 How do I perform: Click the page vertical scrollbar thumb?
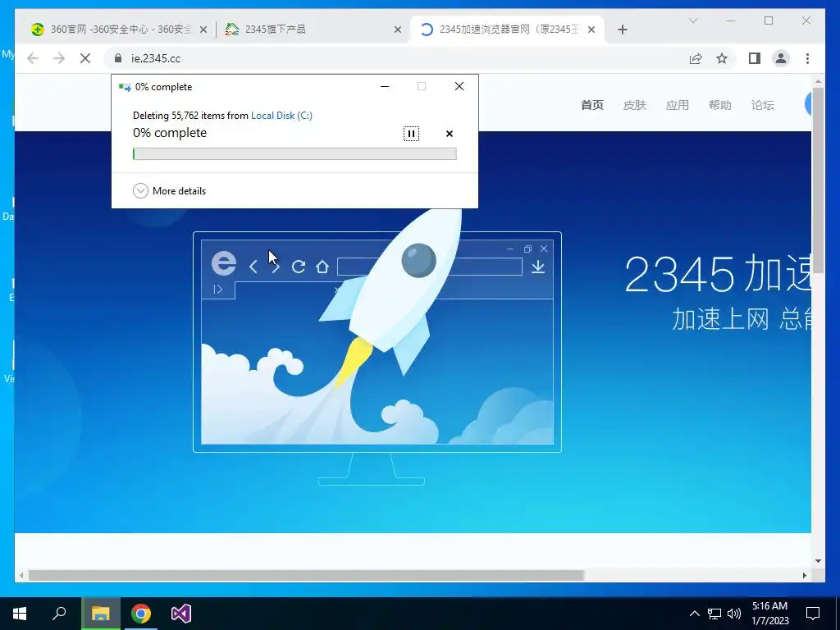(818, 181)
